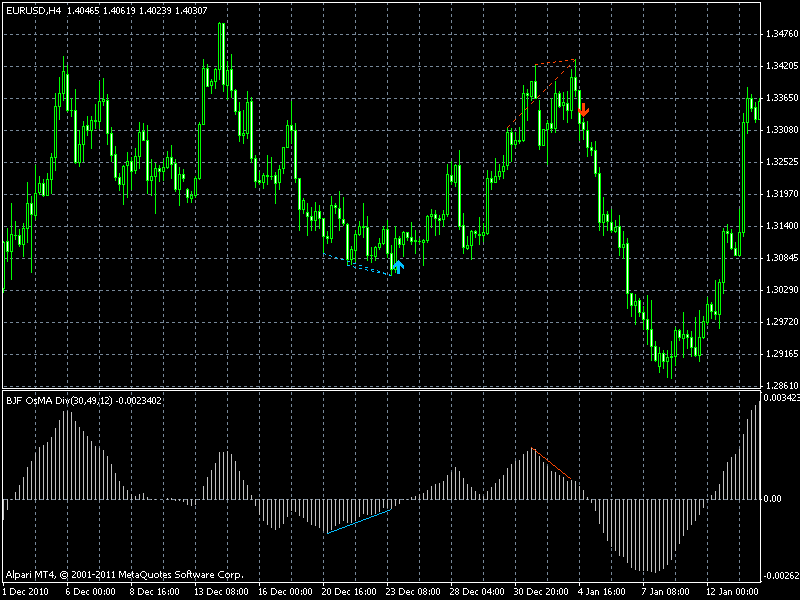
Task: Click the 13 Dec 08:00 time axis label
Action: coord(220,592)
